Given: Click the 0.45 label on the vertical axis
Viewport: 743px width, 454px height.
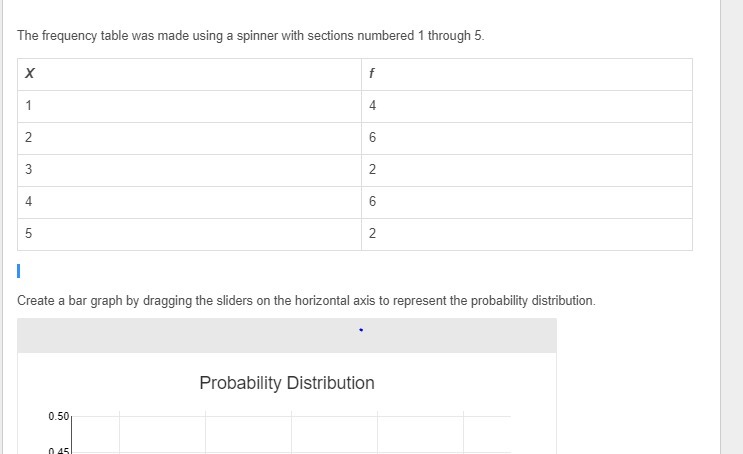Looking at the screenshot, I should point(58,451).
